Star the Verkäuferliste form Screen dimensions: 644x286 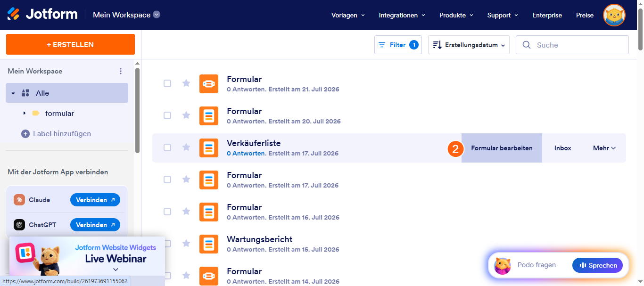(x=186, y=147)
